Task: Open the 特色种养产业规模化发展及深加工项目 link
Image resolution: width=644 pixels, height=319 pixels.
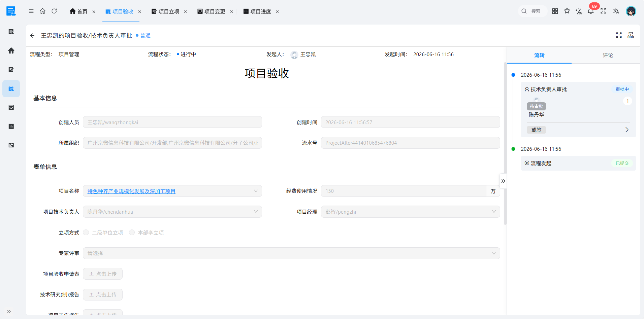Action: pos(131,191)
